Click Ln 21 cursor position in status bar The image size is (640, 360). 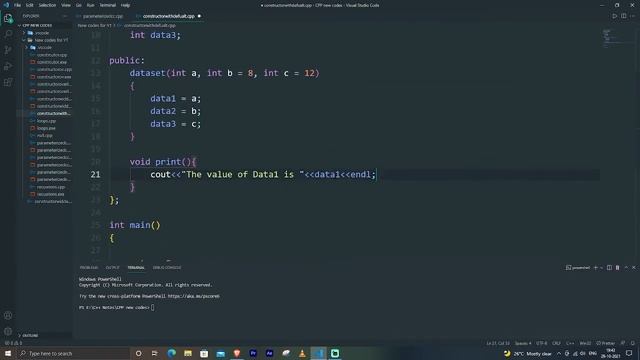tap(498, 343)
